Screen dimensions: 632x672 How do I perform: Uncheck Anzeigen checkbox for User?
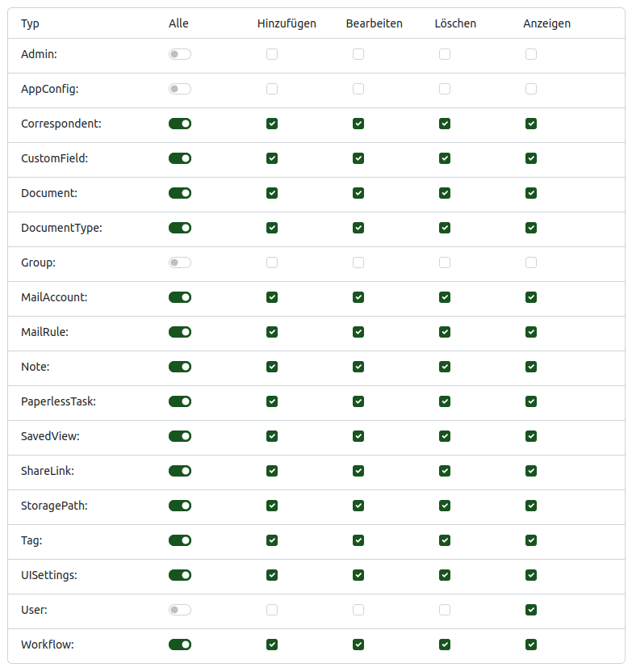pos(531,610)
